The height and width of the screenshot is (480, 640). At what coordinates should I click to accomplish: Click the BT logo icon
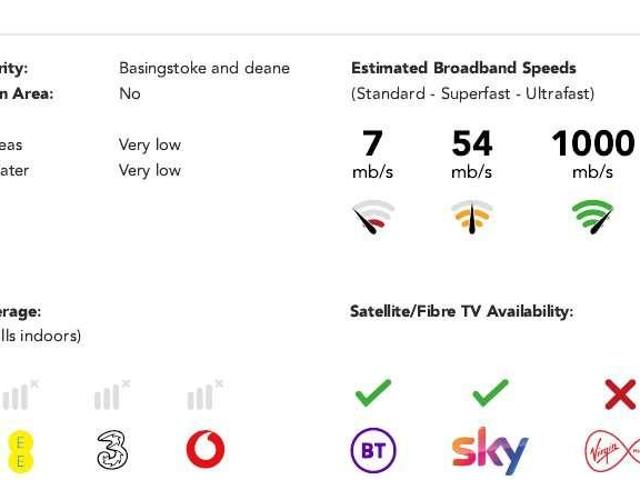tap(373, 450)
